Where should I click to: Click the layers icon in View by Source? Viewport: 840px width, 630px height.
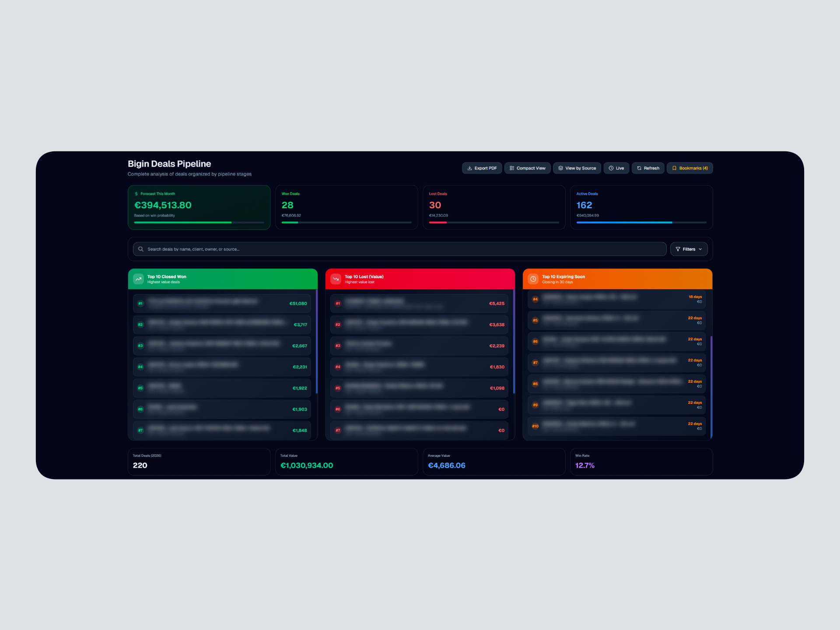pyautogui.click(x=561, y=168)
